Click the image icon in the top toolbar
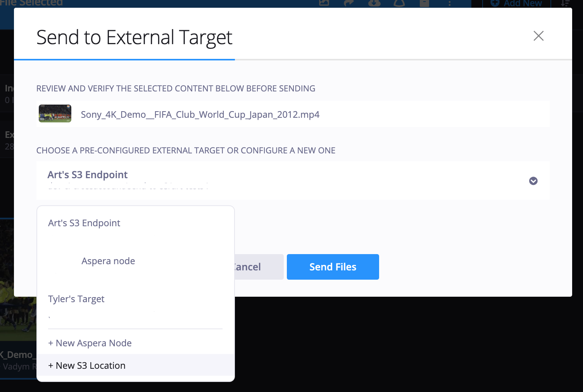Screen dimensions: 583x392 pos(324,3)
